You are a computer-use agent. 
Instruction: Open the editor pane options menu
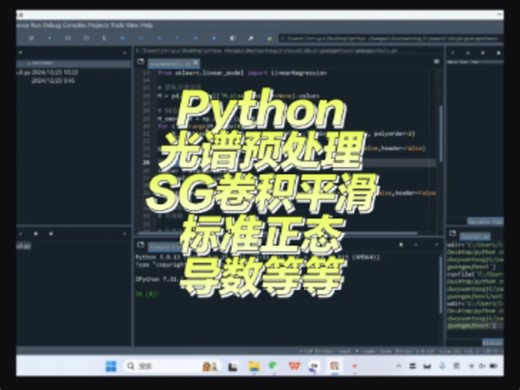pos(436,62)
